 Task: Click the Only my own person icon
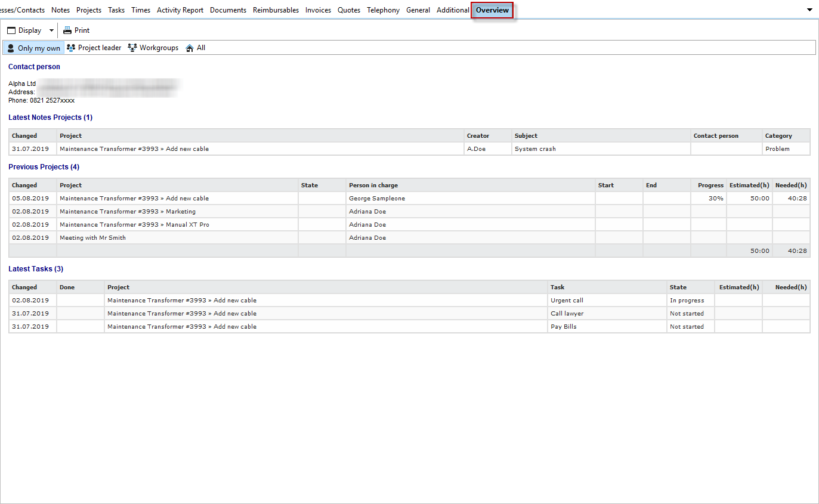pos(11,48)
